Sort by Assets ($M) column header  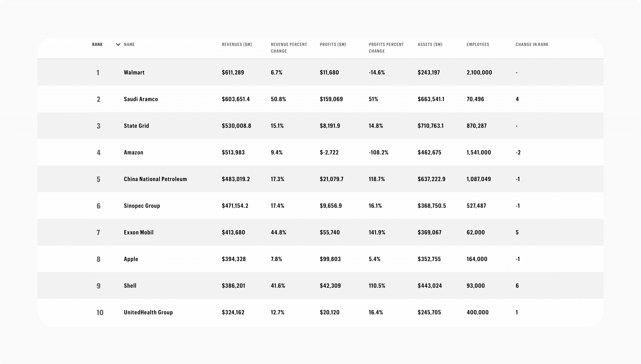(430, 44)
